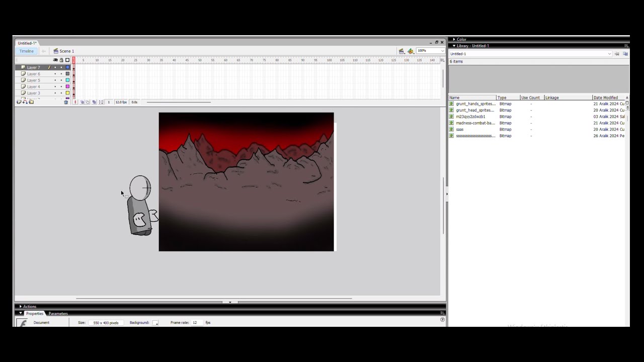
Task: Collapse the Properties panel triangle
Action: tap(21, 313)
